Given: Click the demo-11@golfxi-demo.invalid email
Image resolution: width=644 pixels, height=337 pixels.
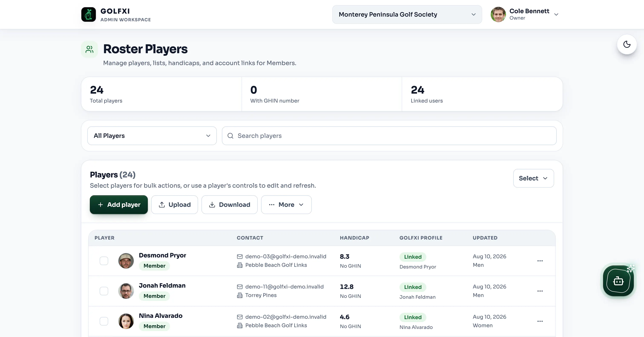Looking at the screenshot, I should (285, 287).
